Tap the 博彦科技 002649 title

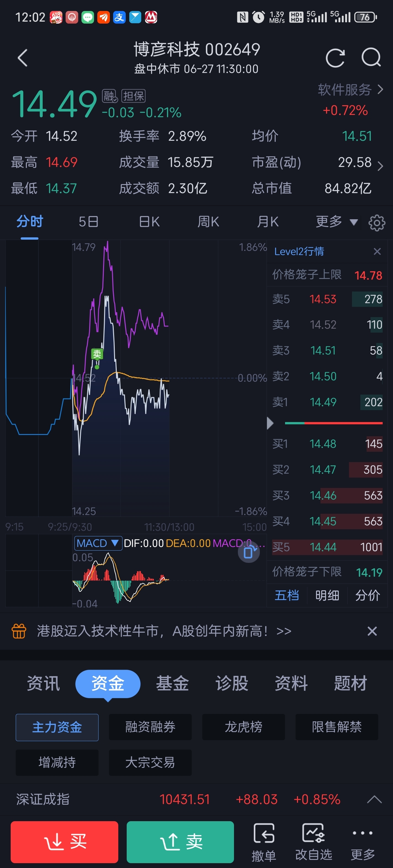197,49
